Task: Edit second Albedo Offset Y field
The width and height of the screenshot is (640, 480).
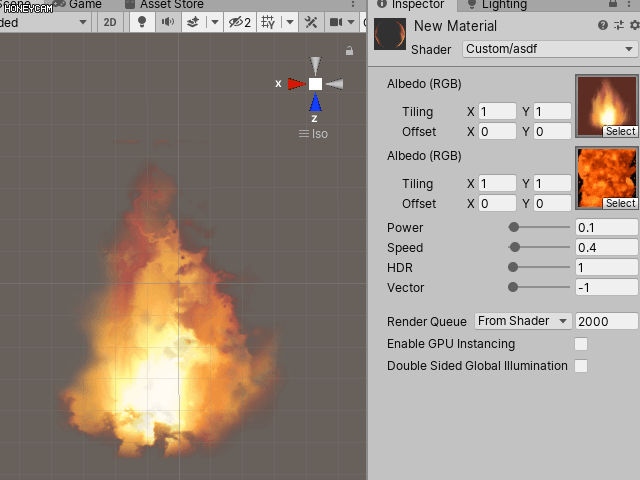Action: pos(552,203)
